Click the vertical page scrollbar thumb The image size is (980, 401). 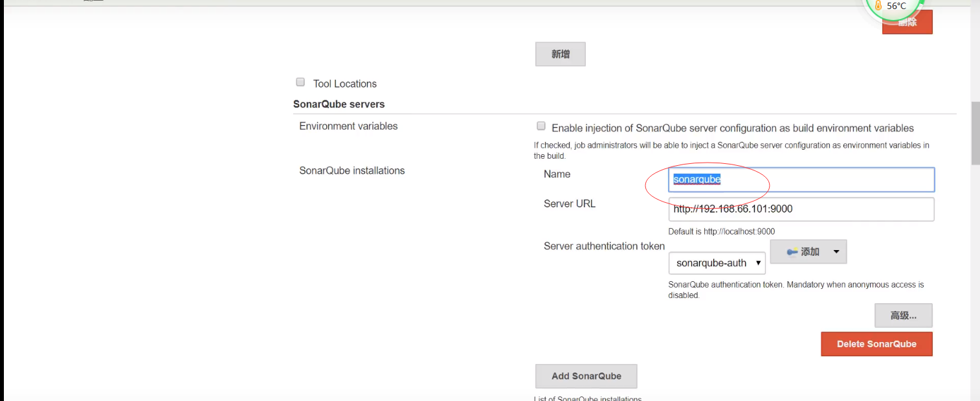[x=975, y=133]
